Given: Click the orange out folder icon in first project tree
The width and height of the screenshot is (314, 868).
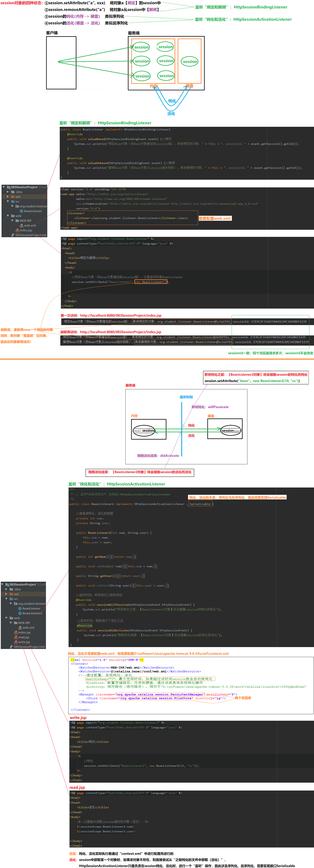Looking at the screenshot, I should (x=13, y=197).
